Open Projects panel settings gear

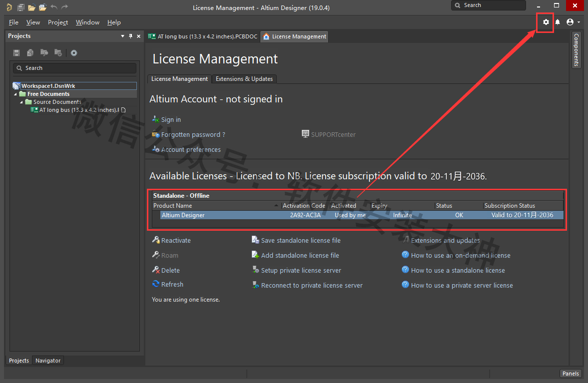74,53
